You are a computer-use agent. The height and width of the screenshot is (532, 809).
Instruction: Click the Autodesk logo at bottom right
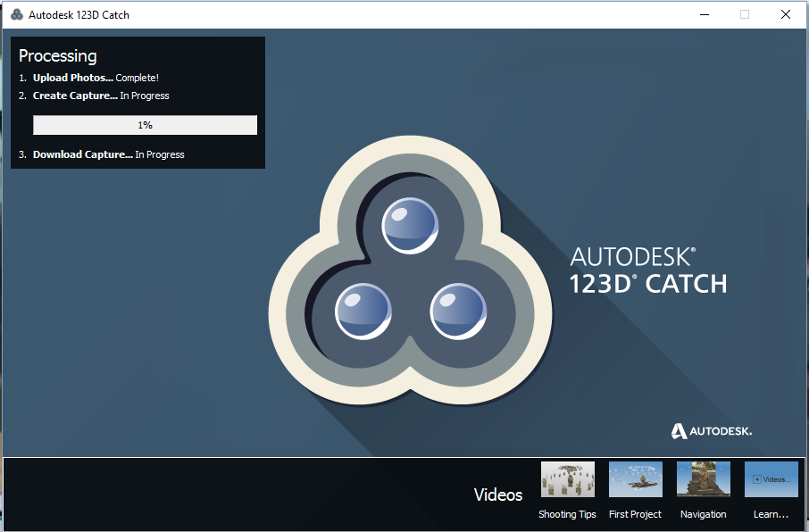coord(711,431)
